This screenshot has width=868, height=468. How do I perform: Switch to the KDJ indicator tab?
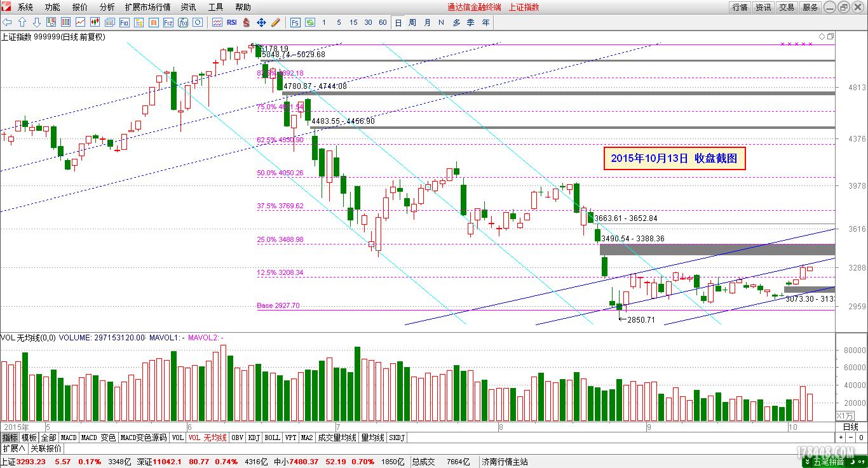tap(254, 438)
